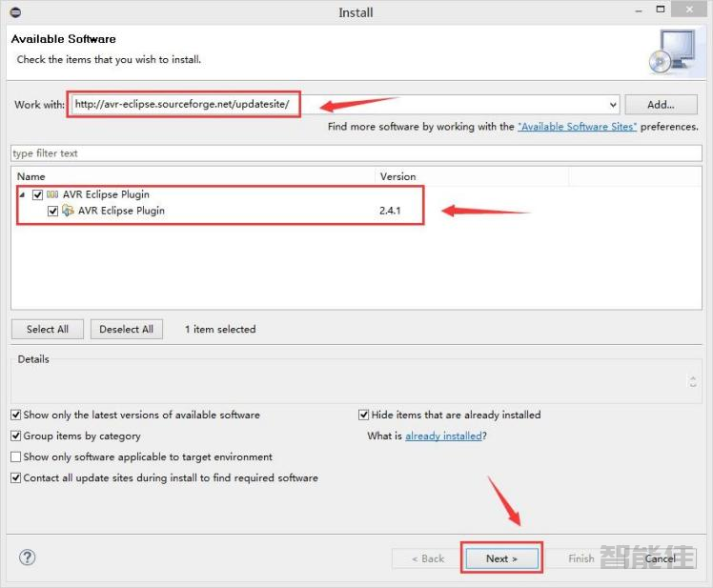Collapse the AVR Eclipse Plugin tree node
The width and height of the screenshot is (713, 588).
coord(22,194)
